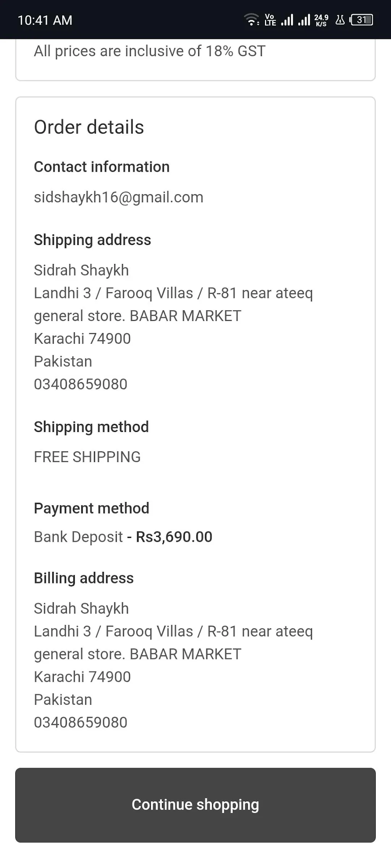Tap the sidshaykh16@gmail.com email address
The height and width of the screenshot is (868, 391).
coord(118,197)
